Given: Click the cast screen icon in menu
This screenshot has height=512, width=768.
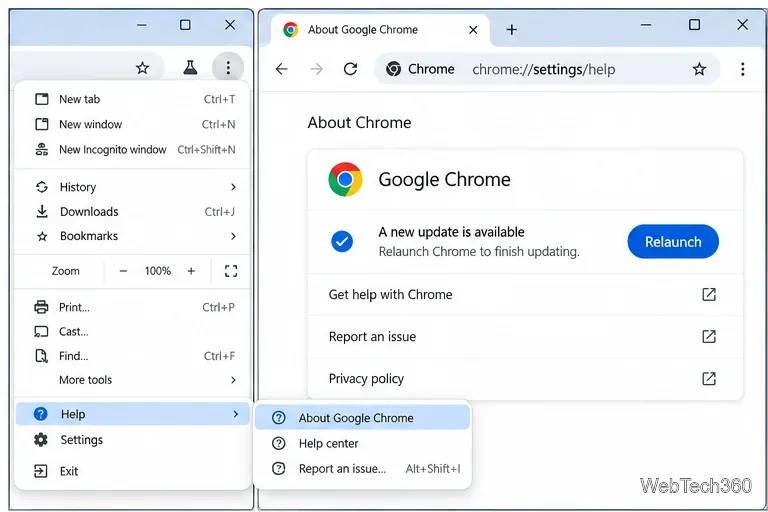Looking at the screenshot, I should point(41,332).
